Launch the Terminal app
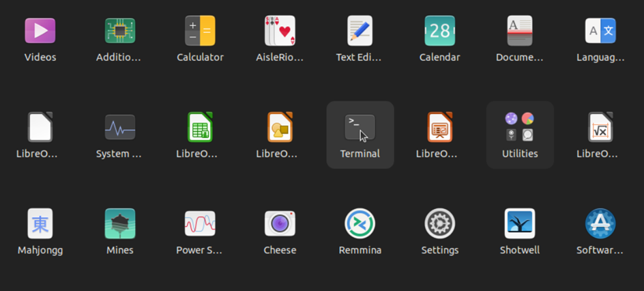Screen dimensions: 644x291 click(360, 127)
